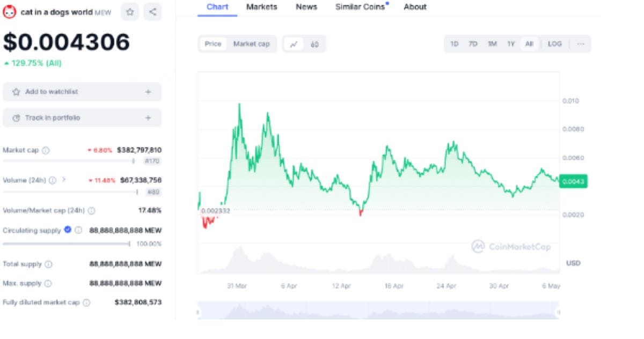Click Total supply info icon
The image size is (644, 339).
(48, 264)
